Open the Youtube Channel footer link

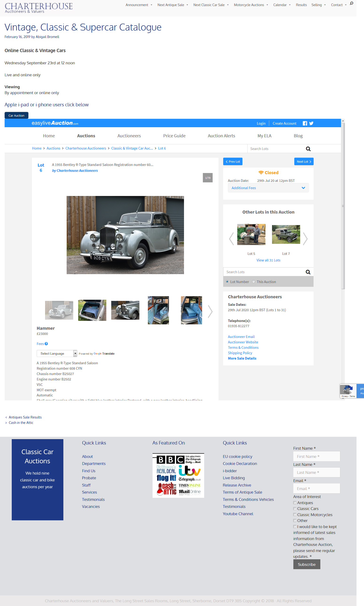coord(238,514)
